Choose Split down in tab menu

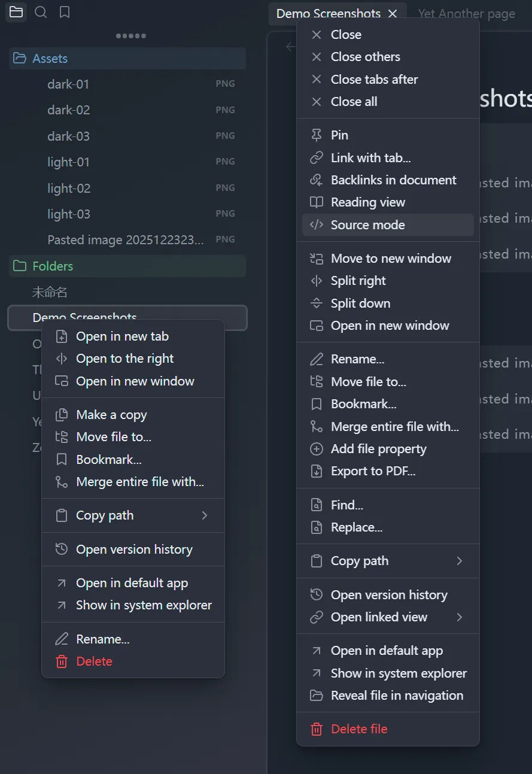click(360, 303)
